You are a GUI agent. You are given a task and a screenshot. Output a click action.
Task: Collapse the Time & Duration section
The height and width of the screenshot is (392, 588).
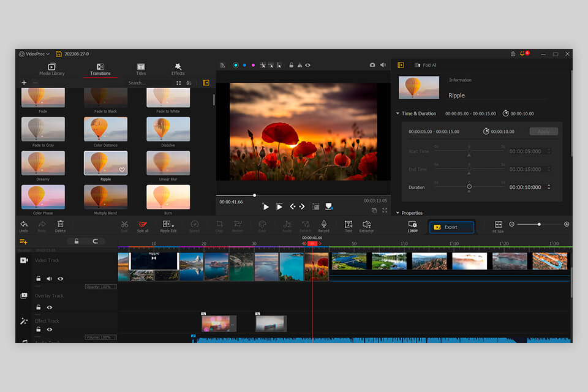398,113
